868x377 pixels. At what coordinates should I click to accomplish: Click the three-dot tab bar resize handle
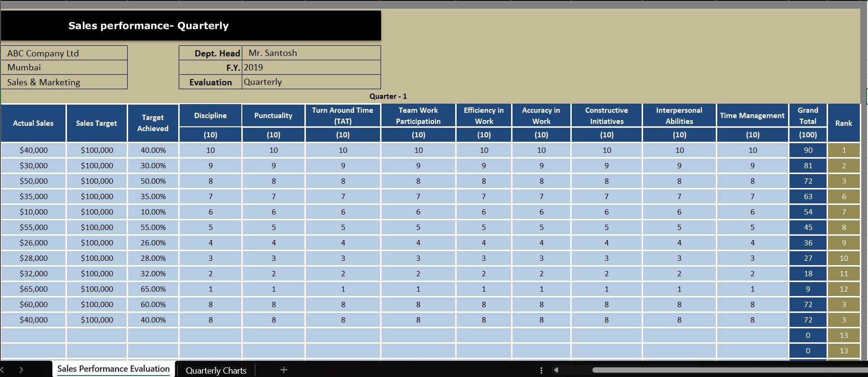[541, 370]
